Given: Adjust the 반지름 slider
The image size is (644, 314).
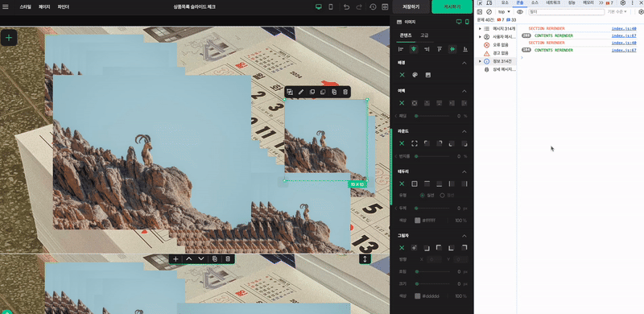Looking at the screenshot, I should [432, 156].
